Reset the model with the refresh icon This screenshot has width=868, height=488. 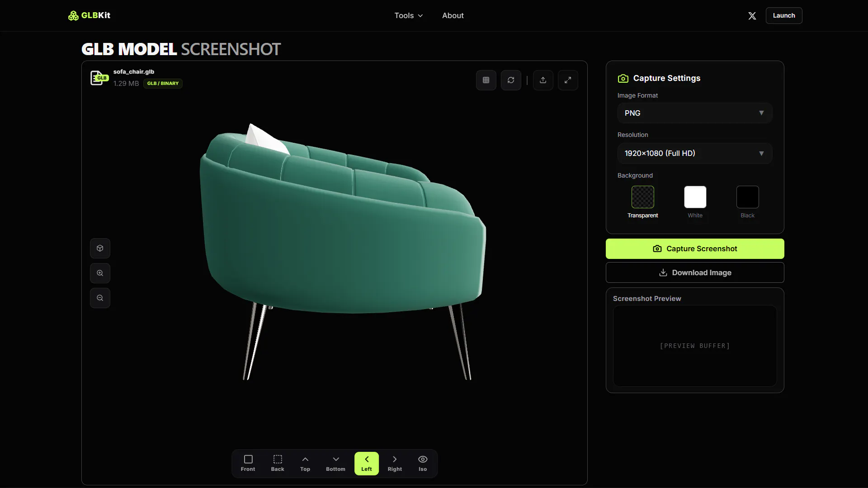coord(511,80)
